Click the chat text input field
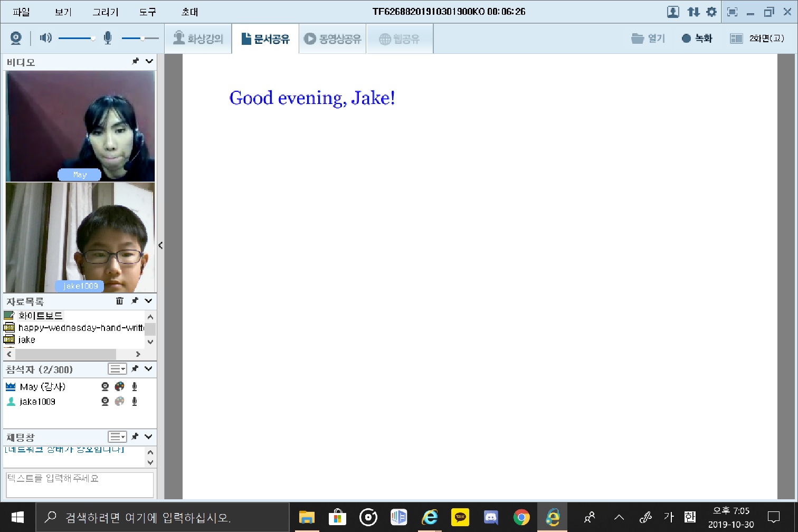 click(80, 484)
